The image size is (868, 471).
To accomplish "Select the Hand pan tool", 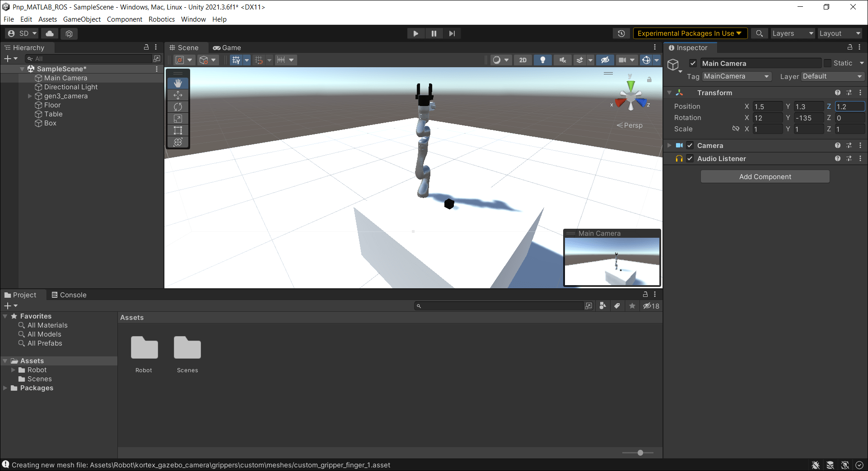I will coord(178,83).
